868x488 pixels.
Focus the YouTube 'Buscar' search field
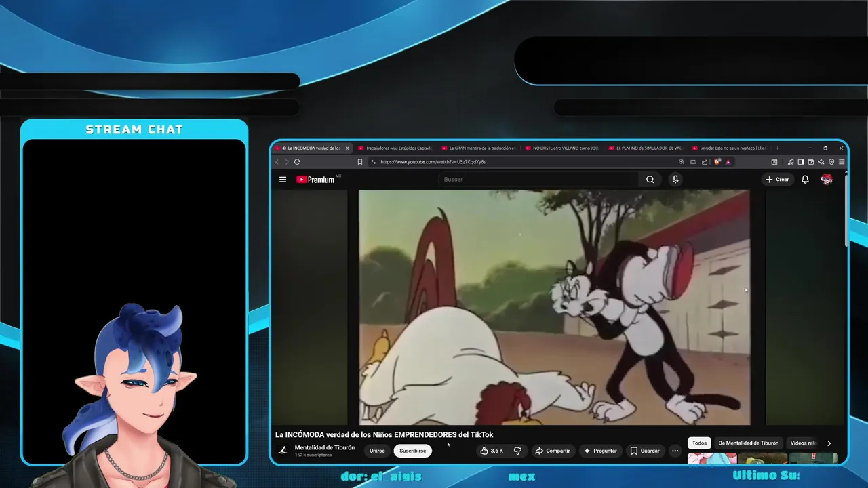click(x=539, y=180)
